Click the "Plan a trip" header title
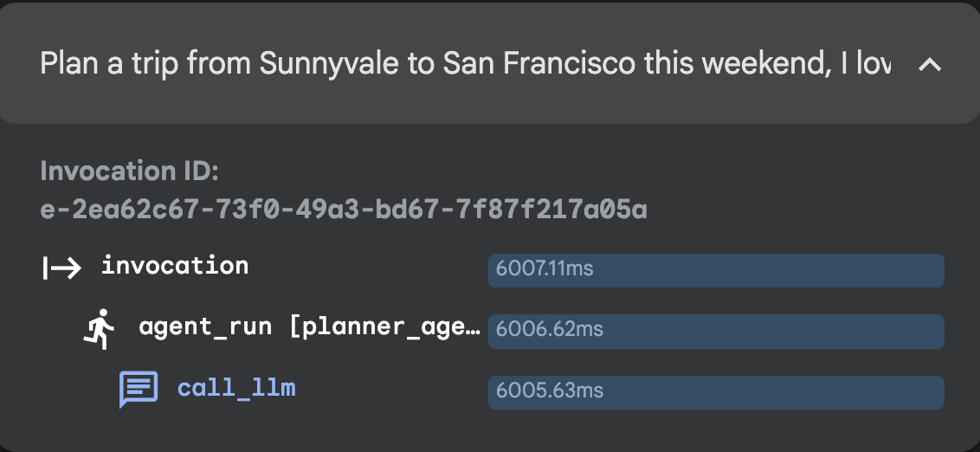Screen dimensions: 980x452 click(465, 65)
